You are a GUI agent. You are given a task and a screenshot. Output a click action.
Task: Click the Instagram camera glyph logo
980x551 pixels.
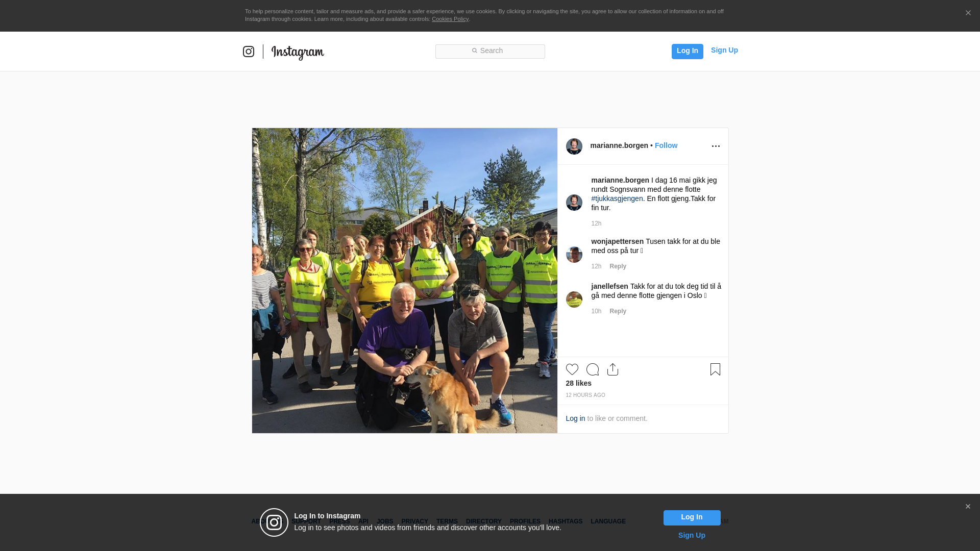(249, 52)
